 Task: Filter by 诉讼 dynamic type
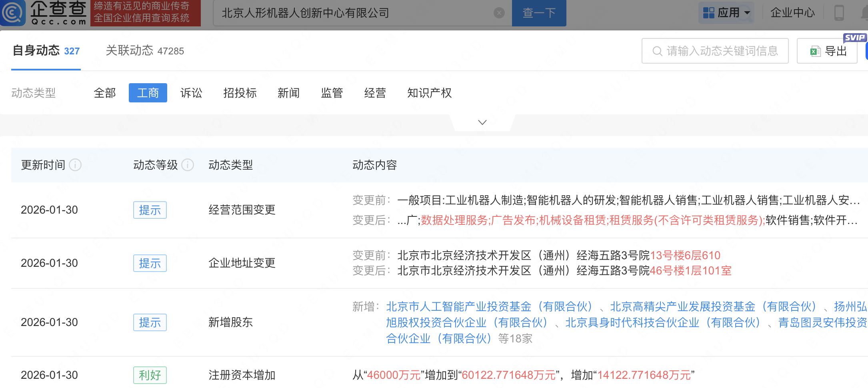coord(191,93)
